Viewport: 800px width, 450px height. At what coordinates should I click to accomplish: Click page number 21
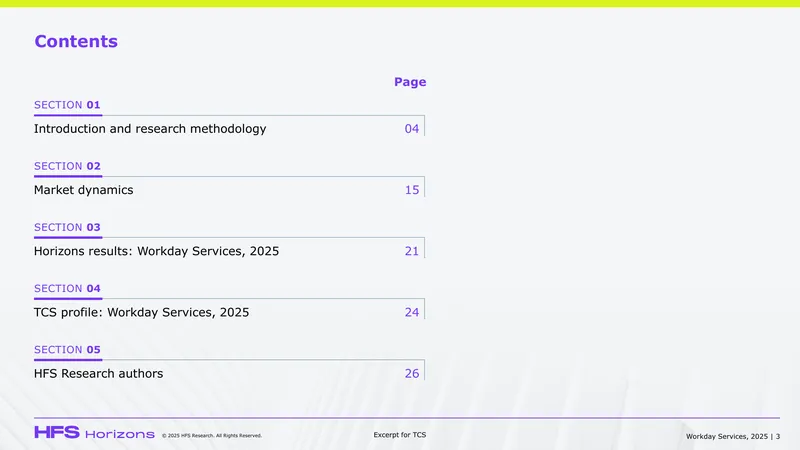pyautogui.click(x=412, y=251)
